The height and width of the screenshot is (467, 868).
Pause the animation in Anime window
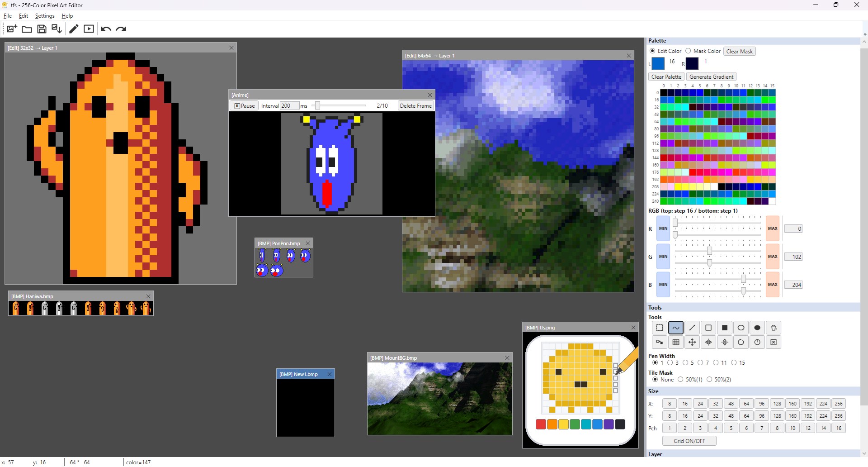[244, 106]
